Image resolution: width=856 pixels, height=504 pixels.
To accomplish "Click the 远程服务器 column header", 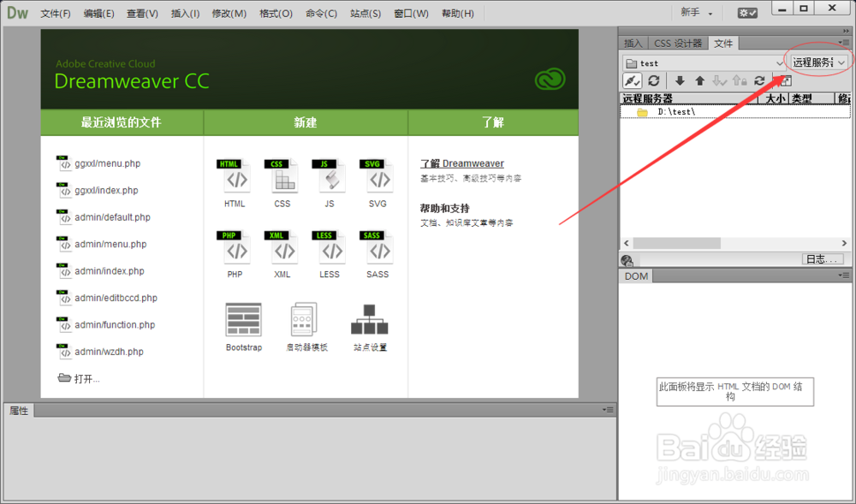I will 689,98.
